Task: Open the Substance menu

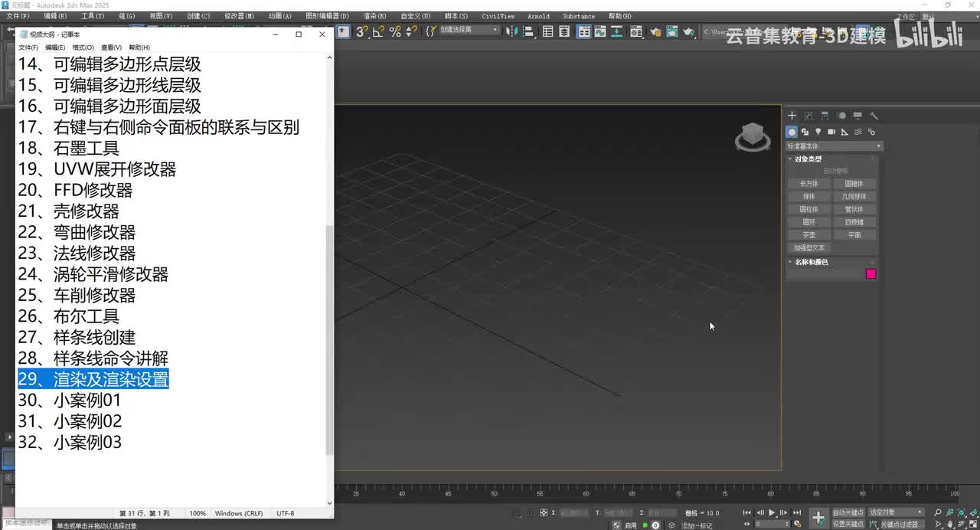Action: [x=578, y=16]
